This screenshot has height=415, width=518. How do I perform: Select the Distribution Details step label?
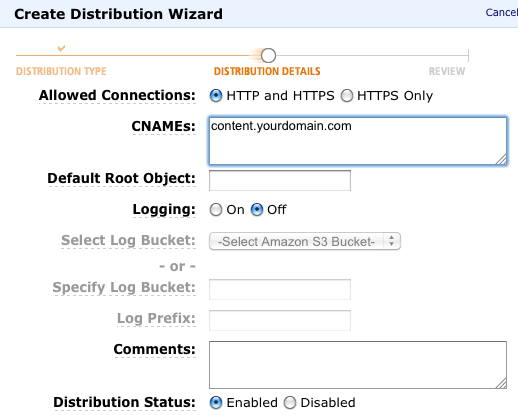point(267,71)
